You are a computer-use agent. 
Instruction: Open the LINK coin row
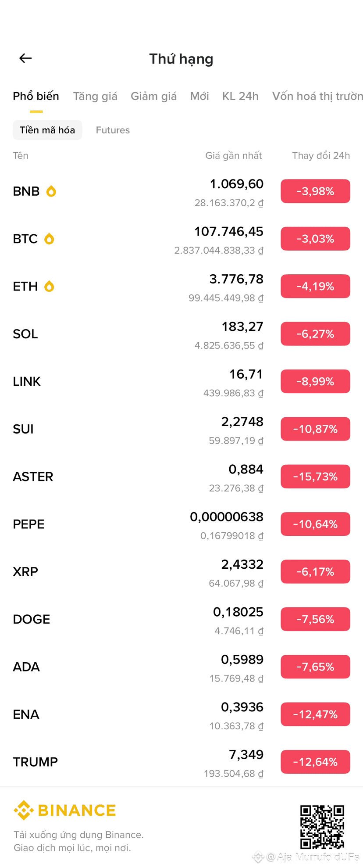click(181, 382)
